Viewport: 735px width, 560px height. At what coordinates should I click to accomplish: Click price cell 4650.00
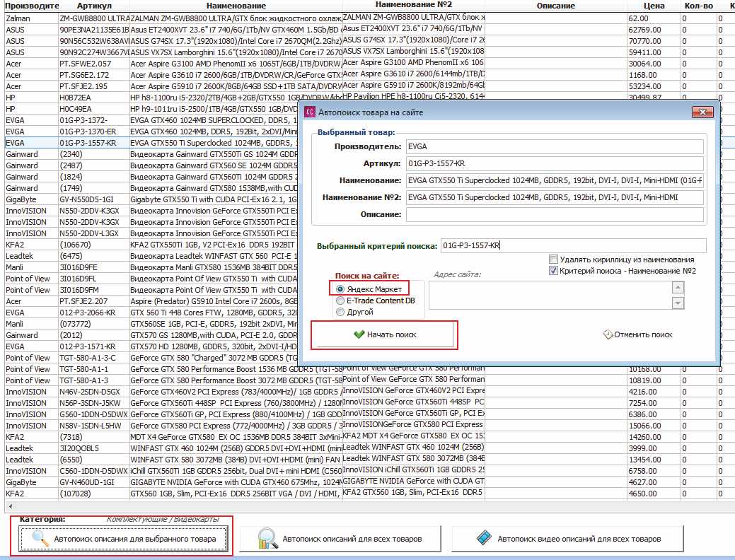[x=654, y=494]
